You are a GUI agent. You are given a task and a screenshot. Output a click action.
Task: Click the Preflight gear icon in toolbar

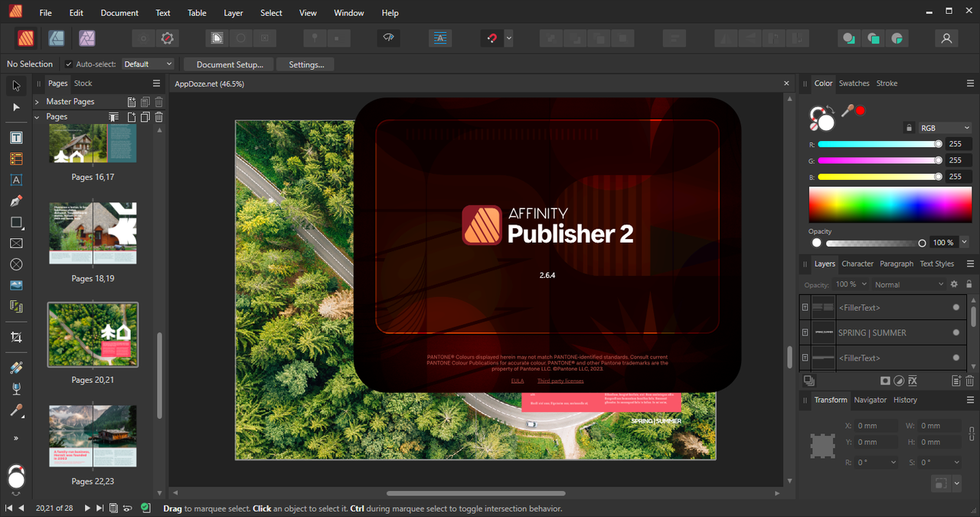(168, 38)
